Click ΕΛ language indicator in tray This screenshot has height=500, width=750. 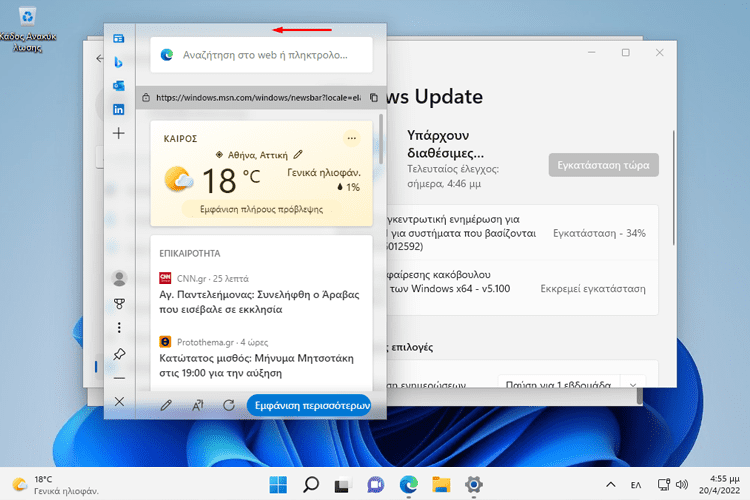click(x=636, y=485)
